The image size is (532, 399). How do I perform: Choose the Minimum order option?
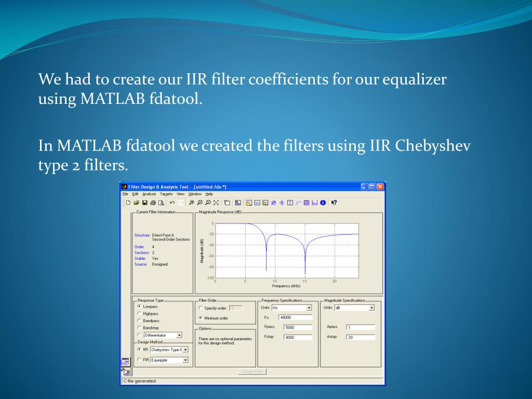pyautogui.click(x=201, y=318)
